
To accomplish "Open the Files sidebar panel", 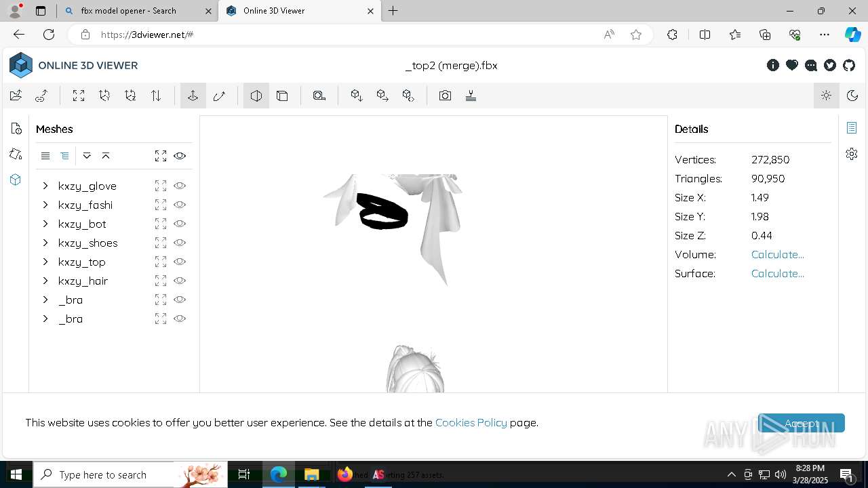I will (x=16, y=129).
